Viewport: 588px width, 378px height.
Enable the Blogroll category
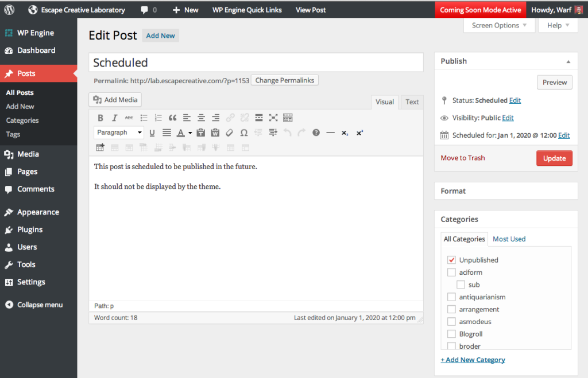pos(451,333)
